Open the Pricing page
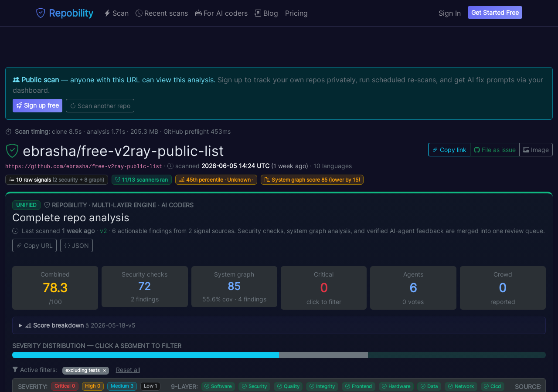Screen dimensions: 558x392 click(x=296, y=13)
